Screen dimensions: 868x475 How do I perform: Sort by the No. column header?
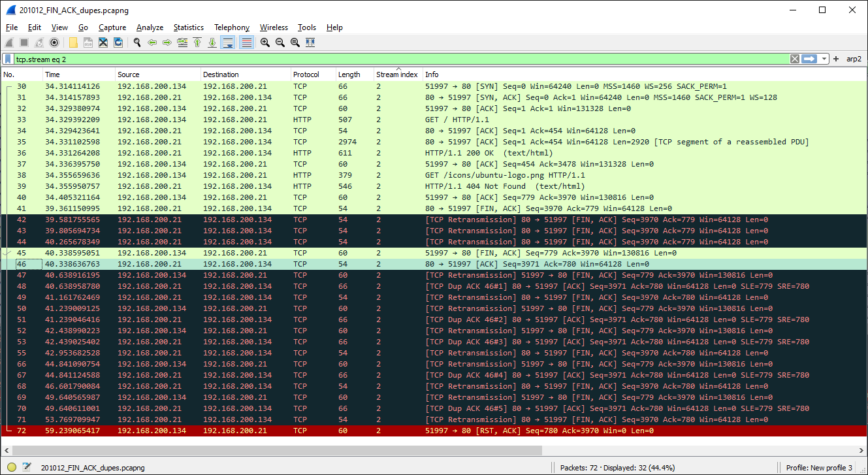(22, 74)
